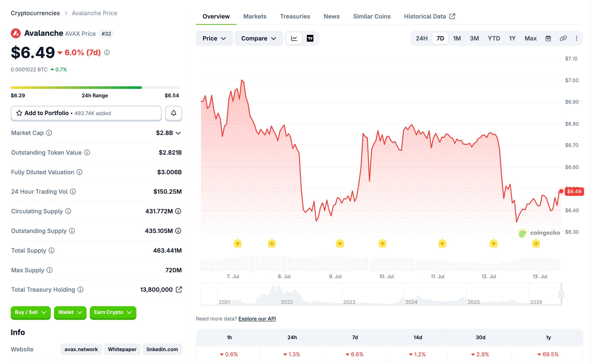Switch to the Treasuries tab

point(295,16)
